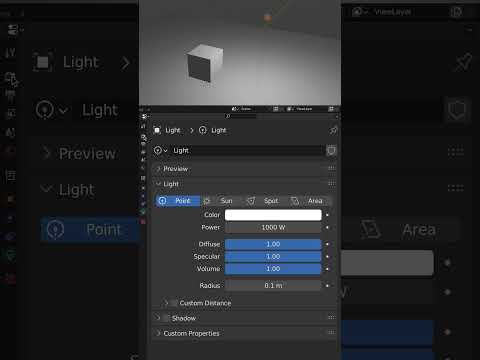The height and width of the screenshot is (360, 480).
Task: Adjust the Specular 1.00 slider
Action: 273,257
